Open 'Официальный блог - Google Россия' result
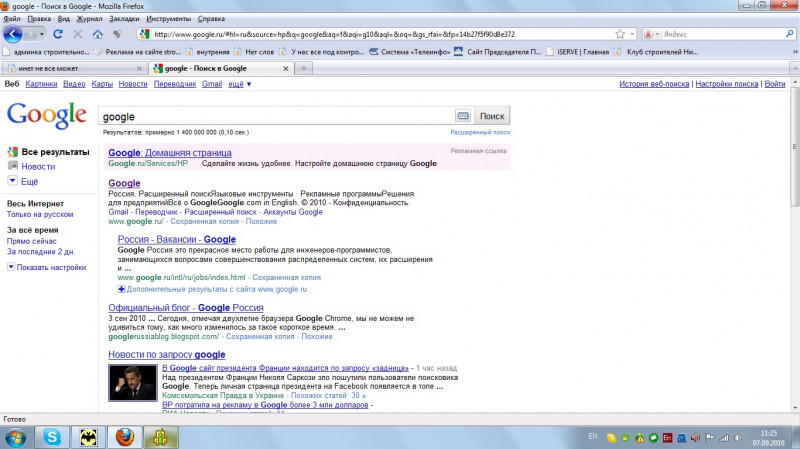 [186, 308]
